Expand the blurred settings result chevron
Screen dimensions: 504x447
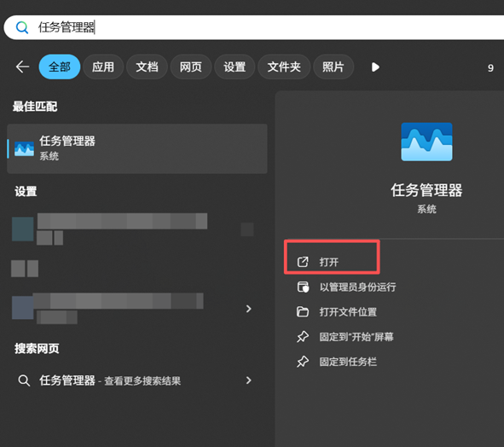point(248,309)
